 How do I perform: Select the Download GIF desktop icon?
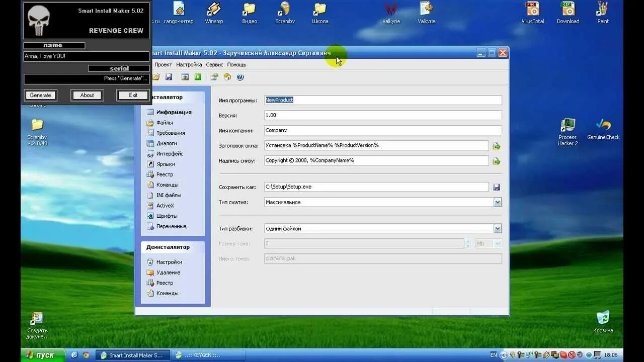click(x=568, y=13)
